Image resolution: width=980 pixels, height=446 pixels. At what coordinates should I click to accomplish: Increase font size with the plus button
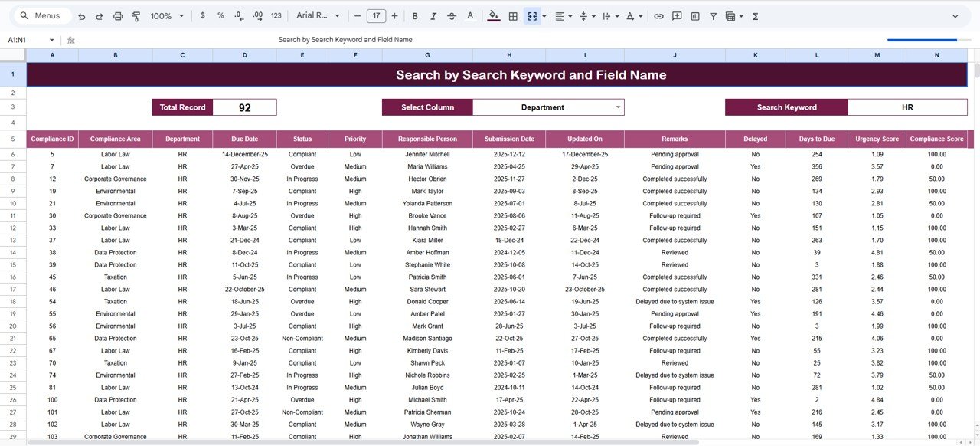tap(394, 15)
